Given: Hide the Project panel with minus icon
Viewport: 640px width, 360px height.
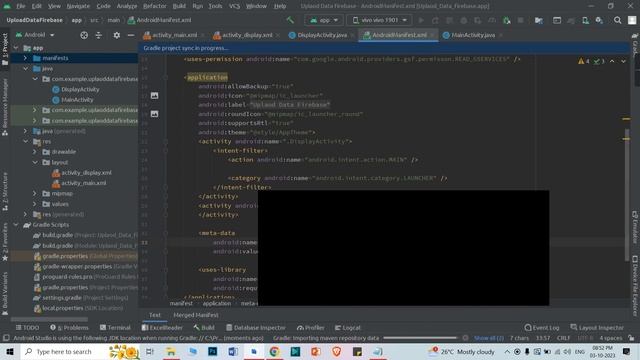Looking at the screenshot, I should click(x=131, y=35).
